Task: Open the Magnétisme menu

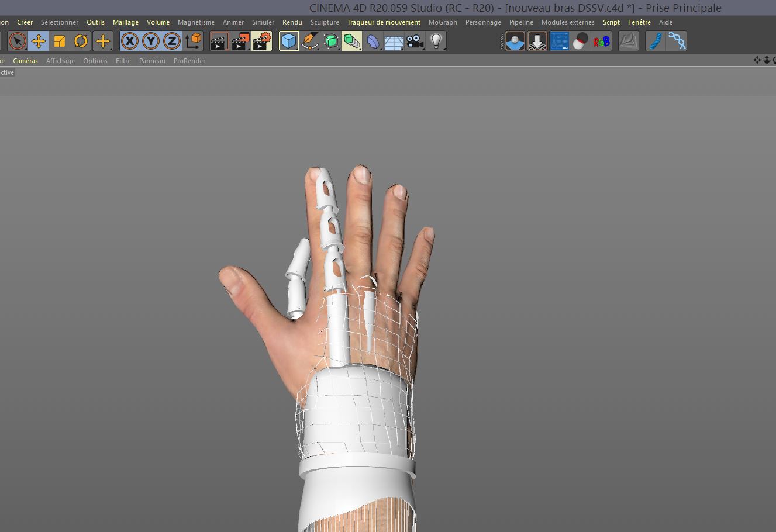Action: [196, 22]
